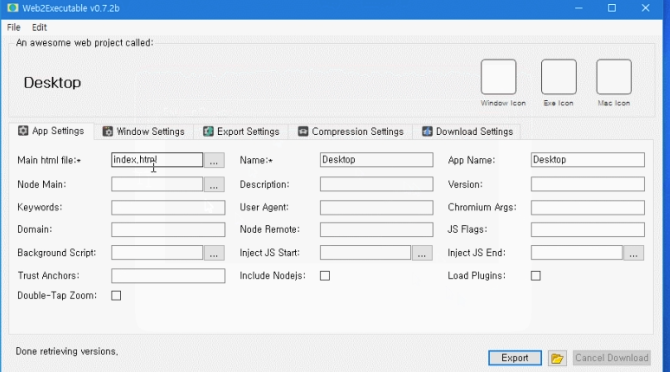This screenshot has width=670, height=372.
Task: Click the JS Flags input field
Action: coord(588,229)
